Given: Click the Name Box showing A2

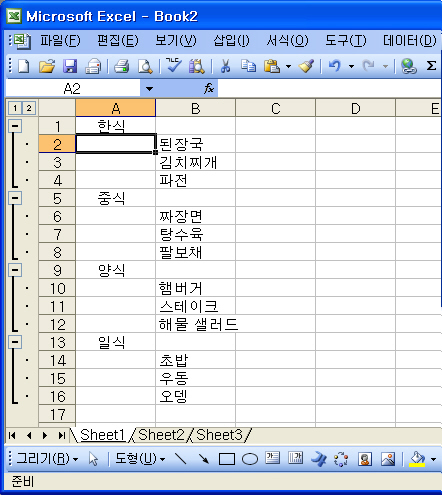Looking at the screenshot, I should point(73,89).
